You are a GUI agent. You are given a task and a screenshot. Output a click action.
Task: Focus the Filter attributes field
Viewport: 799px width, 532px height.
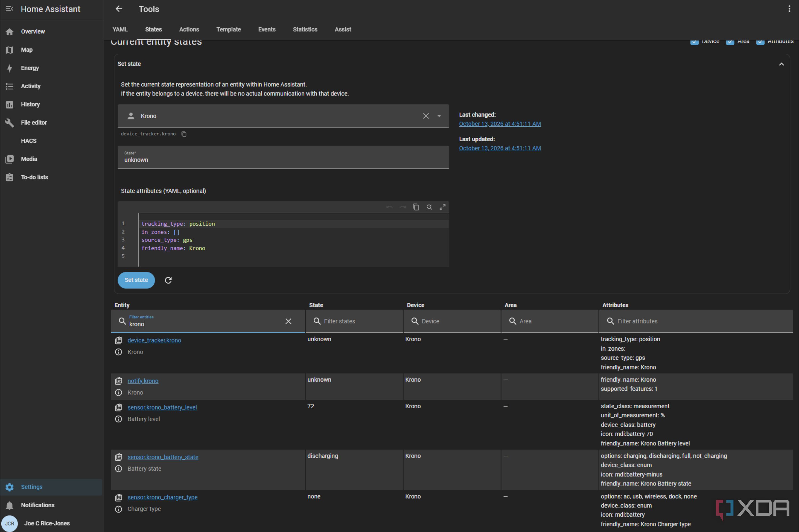pos(696,321)
